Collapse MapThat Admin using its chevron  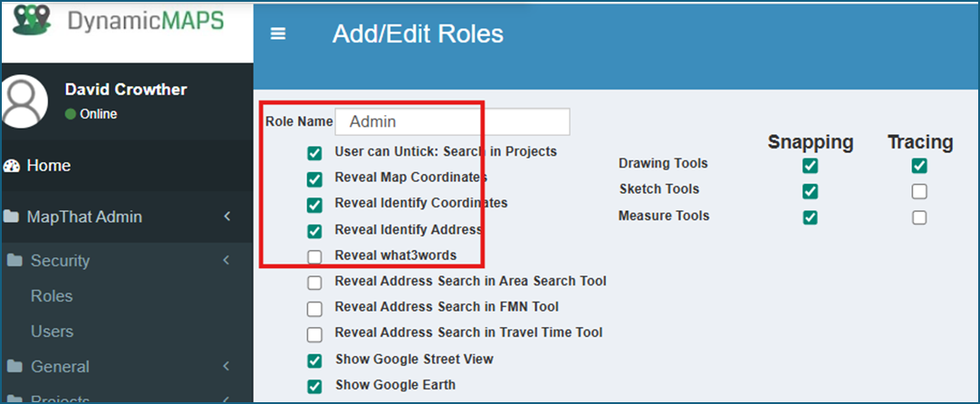[x=227, y=216]
